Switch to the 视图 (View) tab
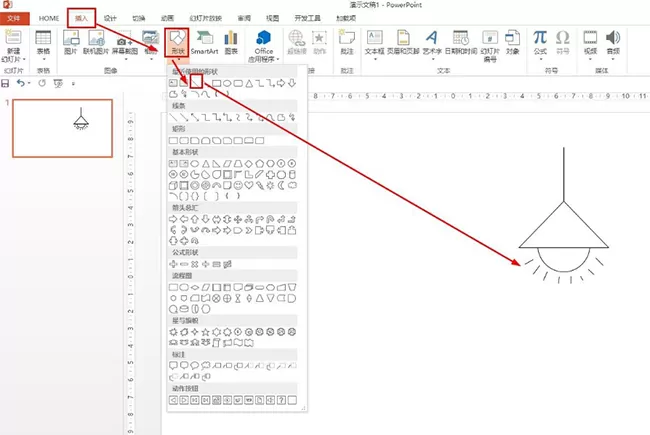The height and width of the screenshot is (435, 650). [x=272, y=18]
